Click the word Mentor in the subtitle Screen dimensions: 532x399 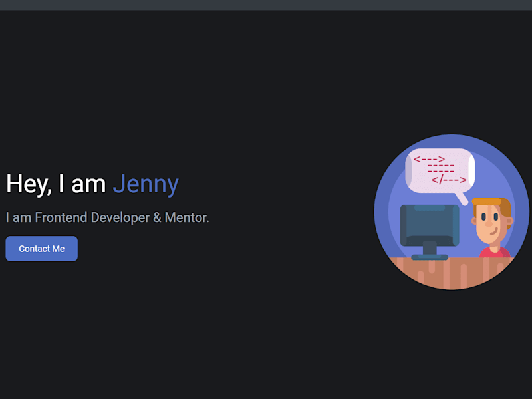(186, 217)
